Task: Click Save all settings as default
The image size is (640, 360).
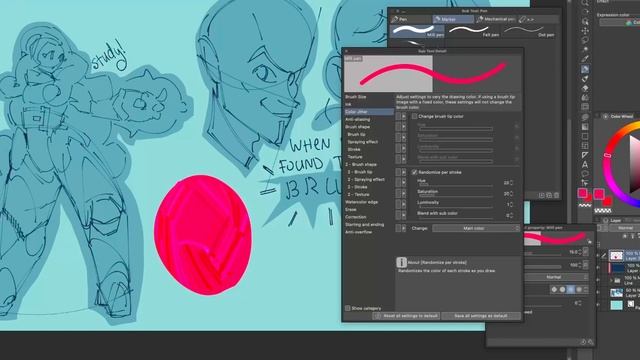Action: (481, 316)
